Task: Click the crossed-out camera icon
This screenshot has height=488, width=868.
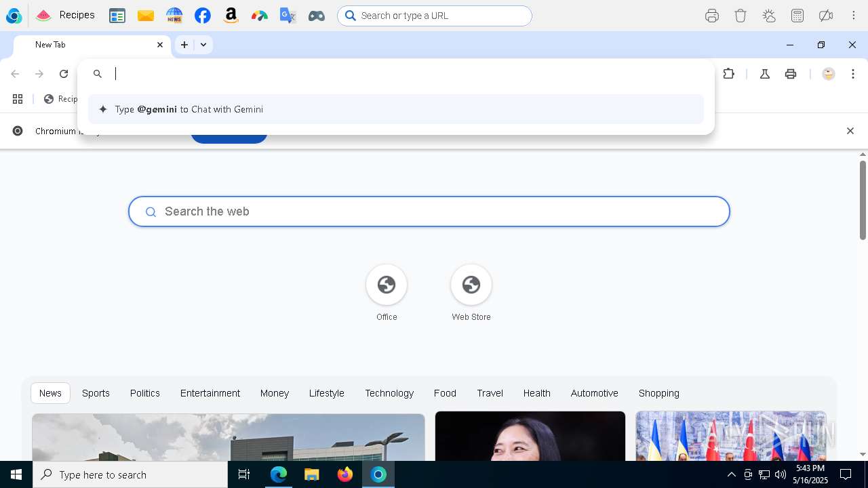Action: pyautogui.click(x=826, y=16)
